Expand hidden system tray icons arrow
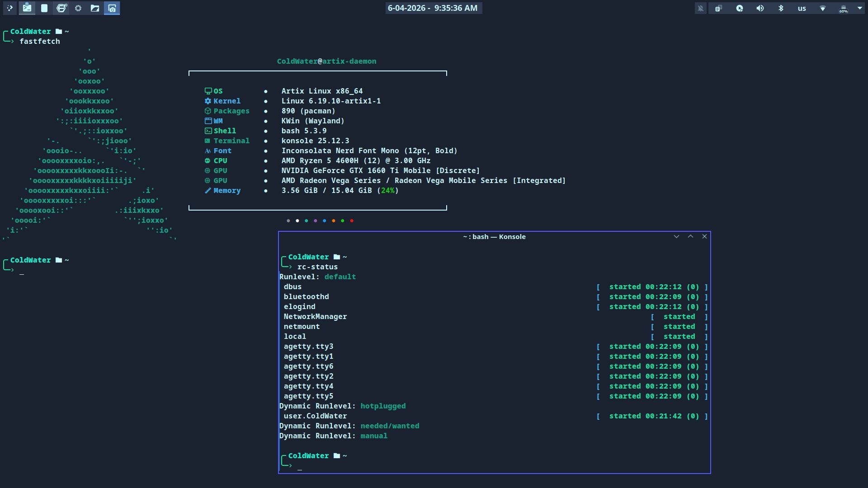 [x=860, y=8]
